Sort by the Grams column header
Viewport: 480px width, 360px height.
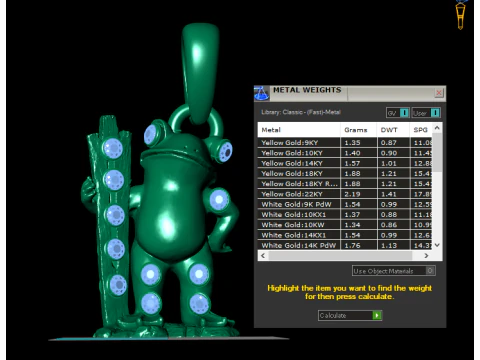point(358,130)
